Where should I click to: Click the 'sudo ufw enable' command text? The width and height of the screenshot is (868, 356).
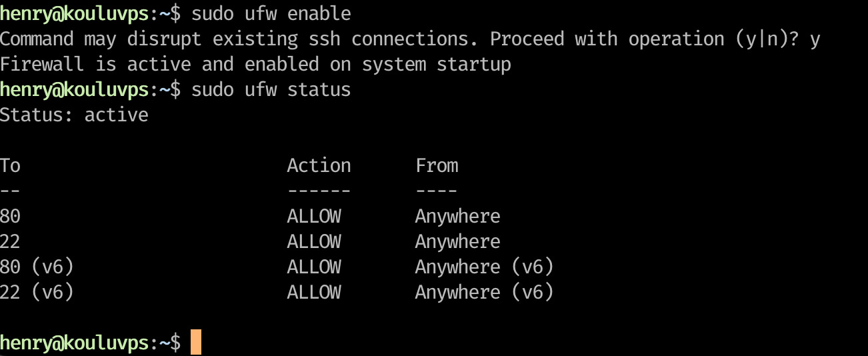pos(271,13)
